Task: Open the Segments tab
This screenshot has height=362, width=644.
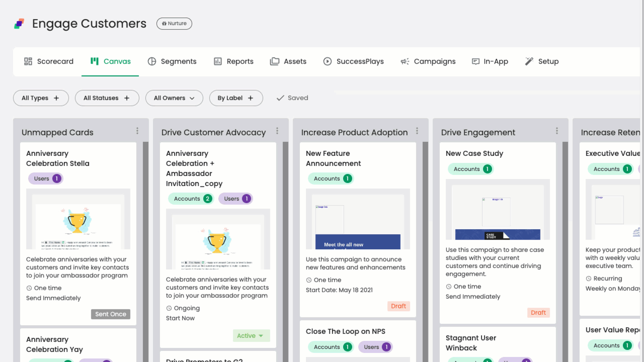Action: [172, 61]
